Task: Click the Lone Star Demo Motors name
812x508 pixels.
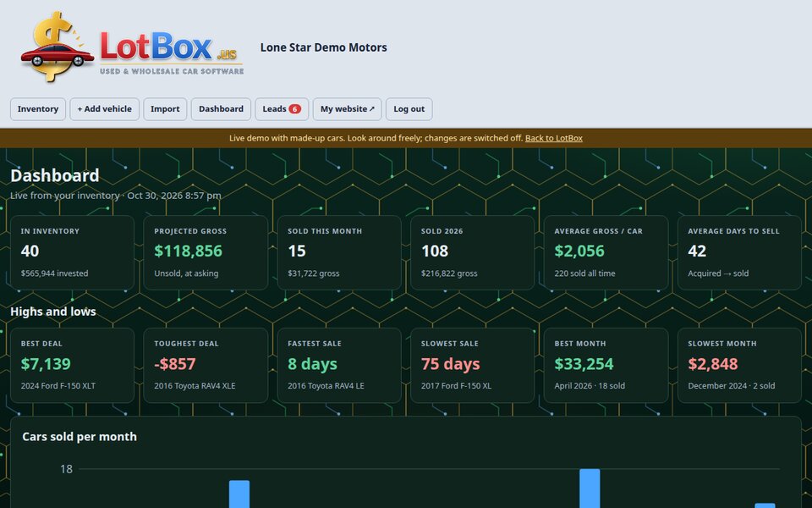Action: click(x=324, y=47)
